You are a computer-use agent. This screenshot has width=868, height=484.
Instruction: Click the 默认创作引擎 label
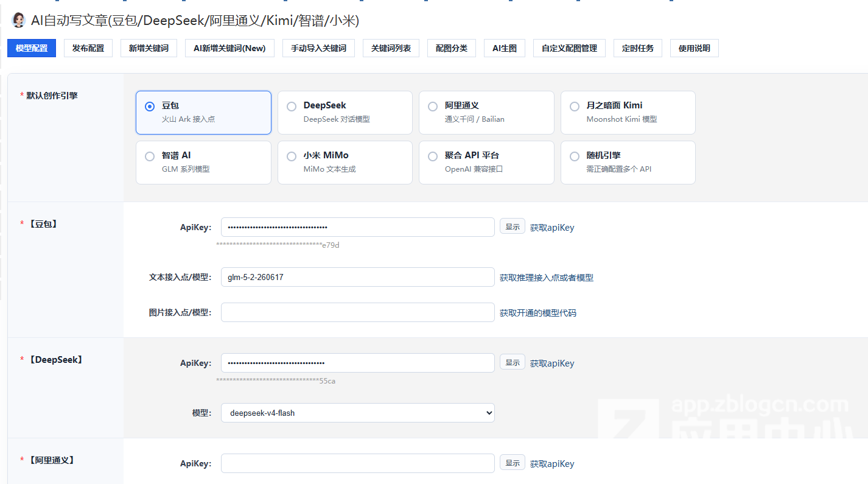[52, 96]
